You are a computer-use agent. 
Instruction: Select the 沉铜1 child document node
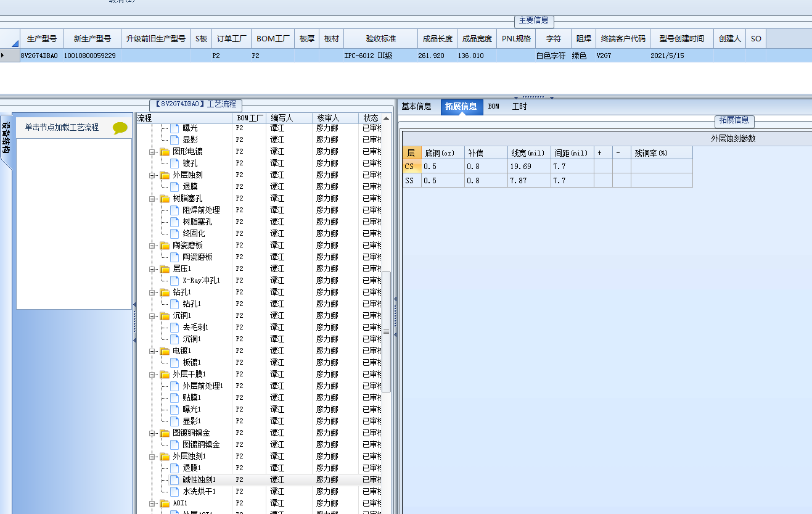(192, 339)
